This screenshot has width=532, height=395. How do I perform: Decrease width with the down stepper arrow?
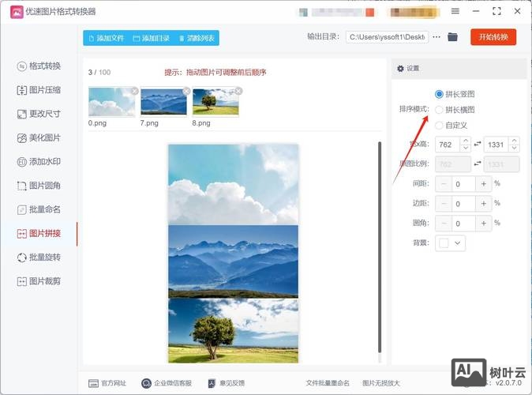[466, 148]
